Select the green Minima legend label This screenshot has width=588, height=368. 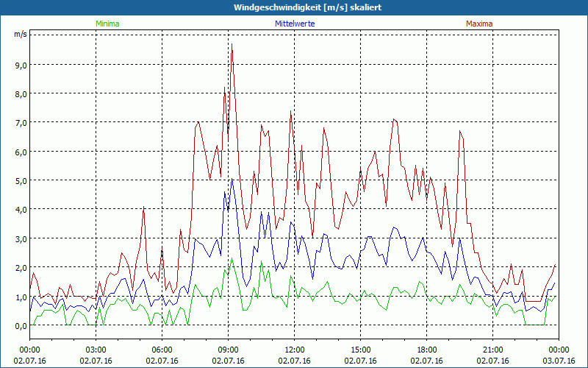[107, 24]
